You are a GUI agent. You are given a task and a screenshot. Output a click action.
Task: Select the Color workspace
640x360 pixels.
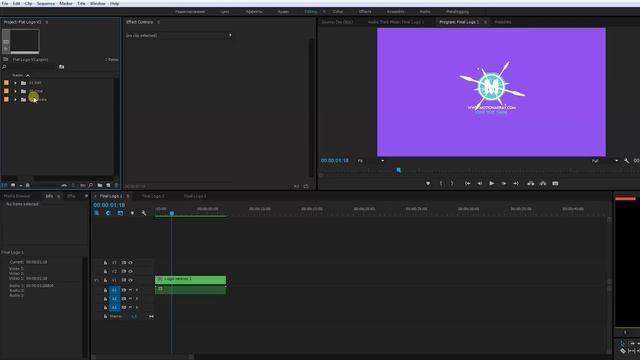[338, 12]
